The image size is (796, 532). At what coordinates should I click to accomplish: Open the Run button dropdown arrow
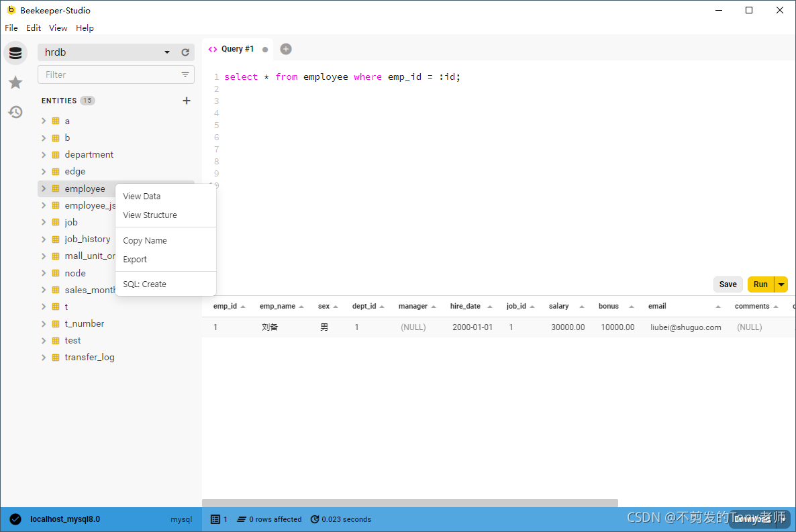781,284
